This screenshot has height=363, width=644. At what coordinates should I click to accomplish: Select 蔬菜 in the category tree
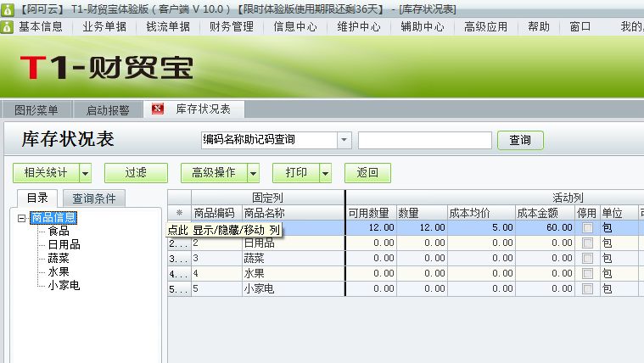tap(59, 259)
